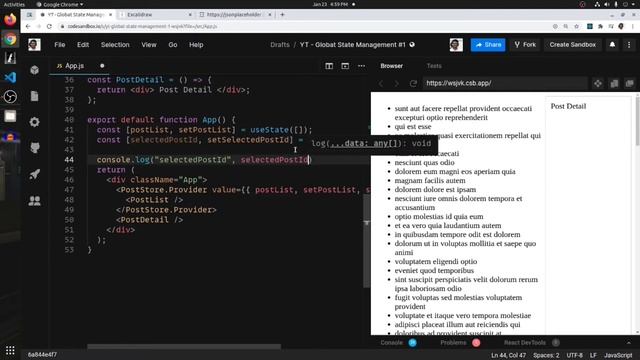Switch to the jsonplaceholder Chrome tab
640x360 pixels.
click(235, 14)
